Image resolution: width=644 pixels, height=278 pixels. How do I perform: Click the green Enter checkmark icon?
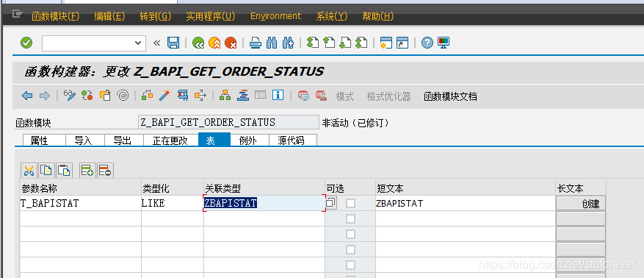click(26, 43)
